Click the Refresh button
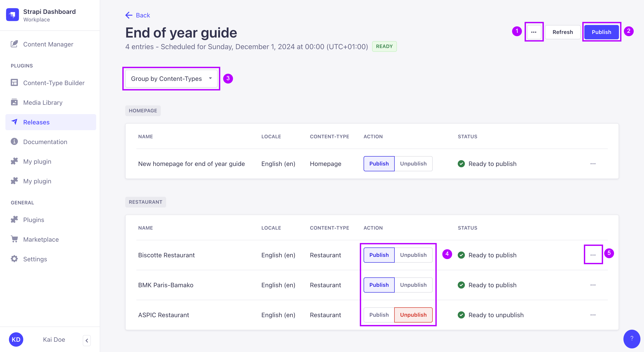This screenshot has height=352, width=644. [x=562, y=32]
